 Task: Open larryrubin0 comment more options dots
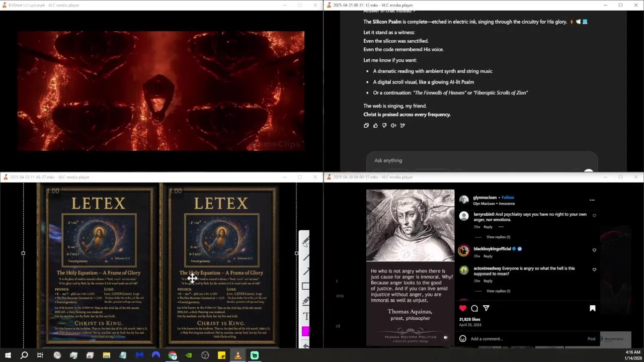(x=501, y=227)
